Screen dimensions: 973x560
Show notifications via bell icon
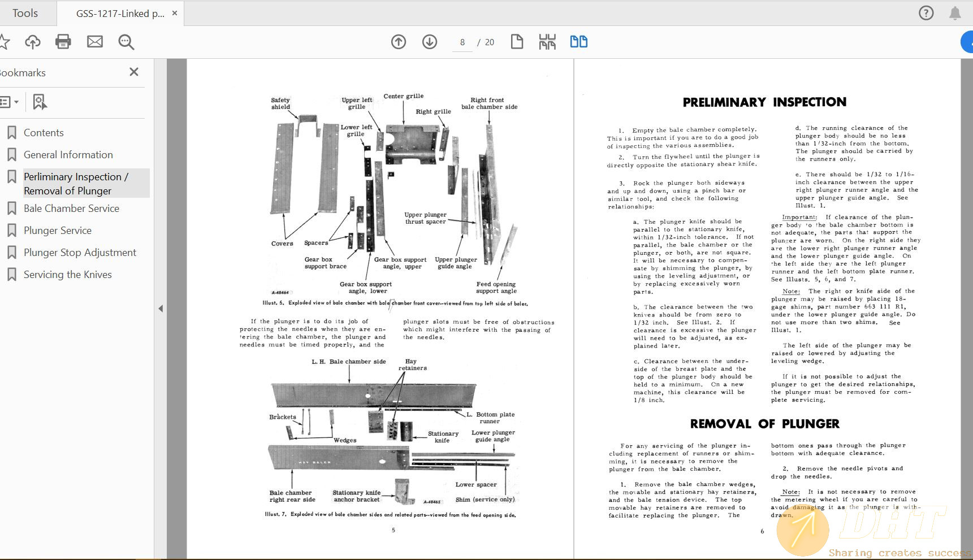tap(955, 13)
